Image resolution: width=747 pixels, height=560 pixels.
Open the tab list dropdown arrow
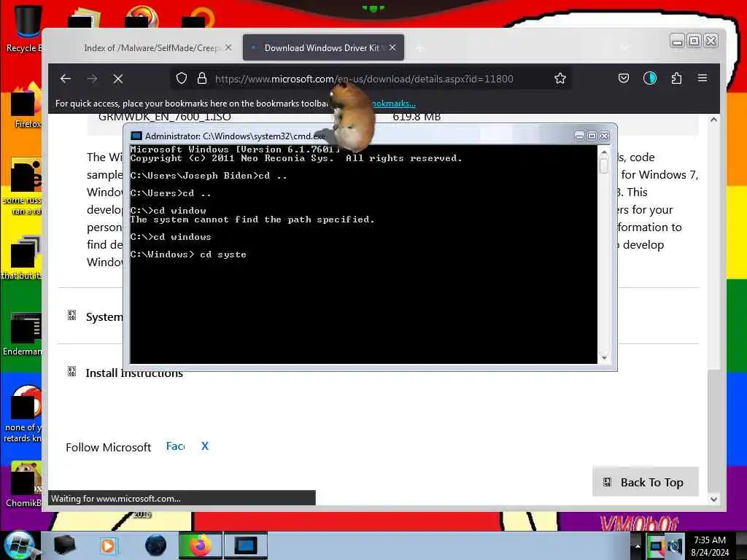click(x=624, y=47)
